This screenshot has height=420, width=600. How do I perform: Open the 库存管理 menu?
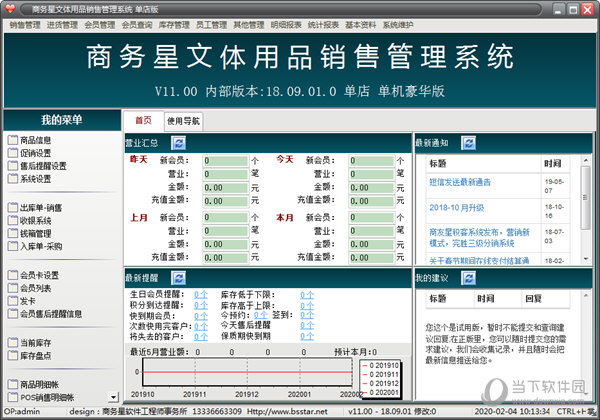point(174,25)
